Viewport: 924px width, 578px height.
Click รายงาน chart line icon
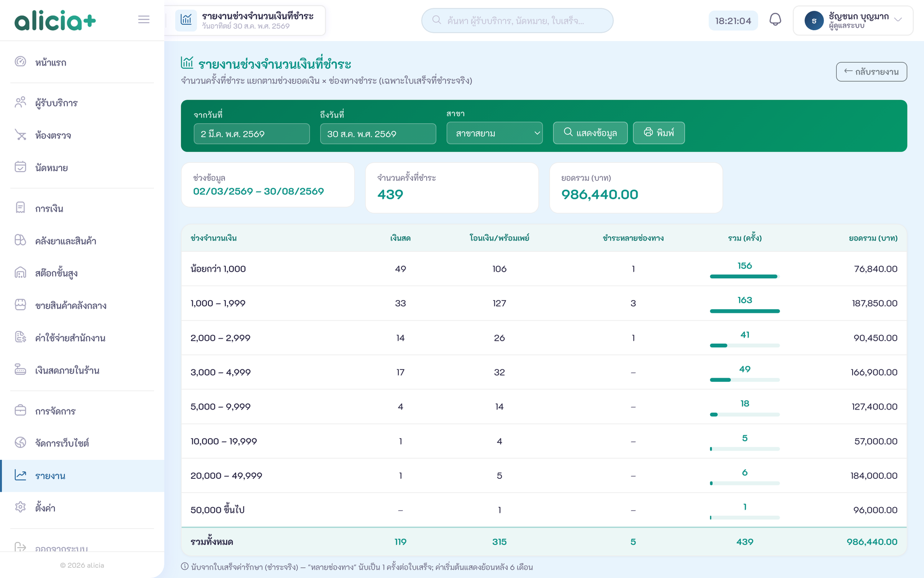[x=21, y=475]
